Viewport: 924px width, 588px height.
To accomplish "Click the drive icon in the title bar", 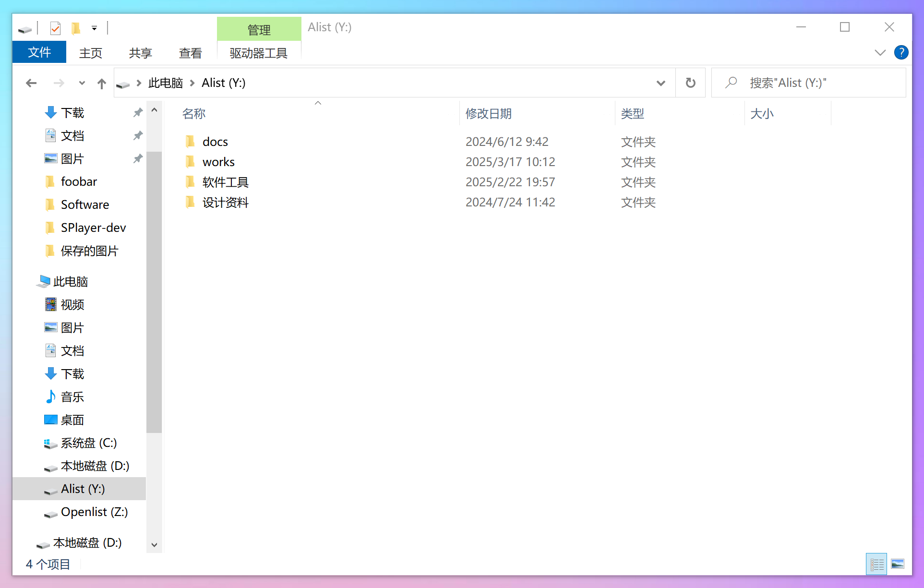I will 24,28.
